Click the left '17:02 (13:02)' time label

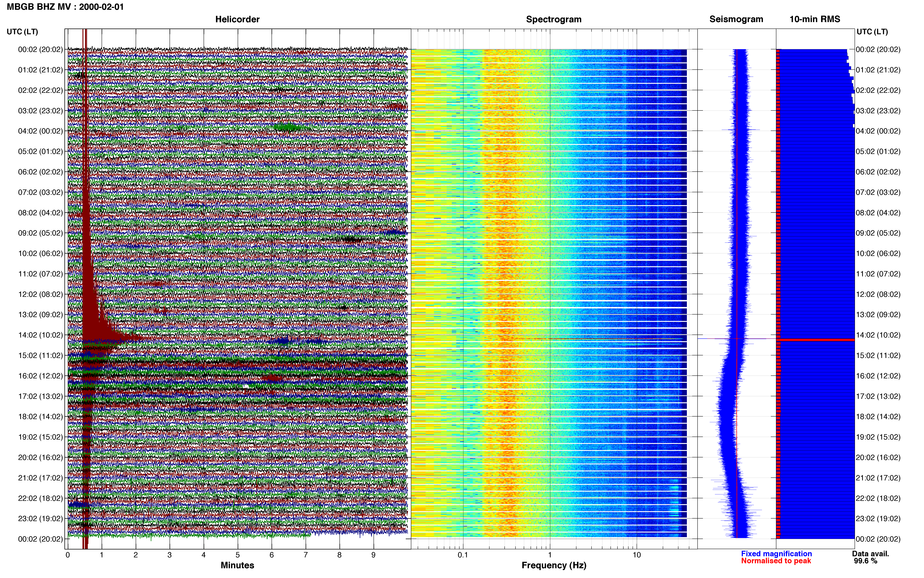(x=41, y=396)
